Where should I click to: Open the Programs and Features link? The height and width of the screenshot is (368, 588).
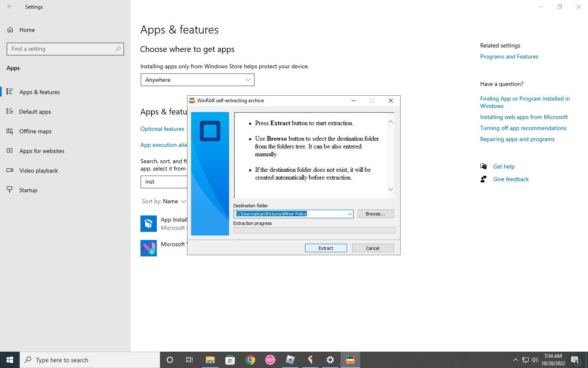pos(509,56)
